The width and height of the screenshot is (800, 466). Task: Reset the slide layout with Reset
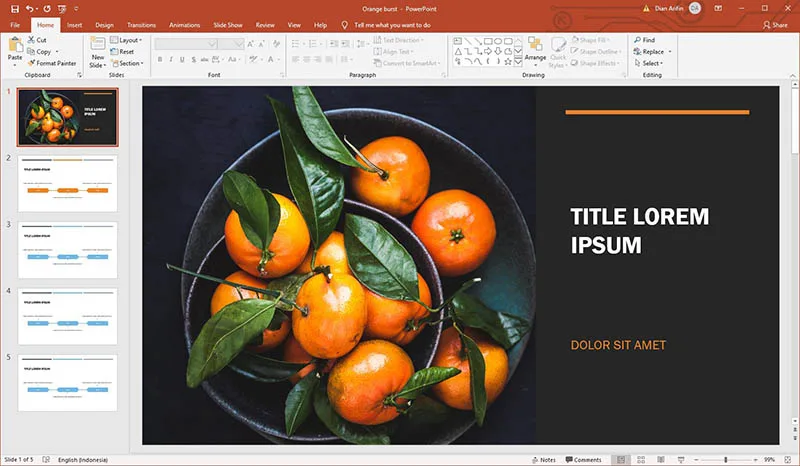point(123,51)
